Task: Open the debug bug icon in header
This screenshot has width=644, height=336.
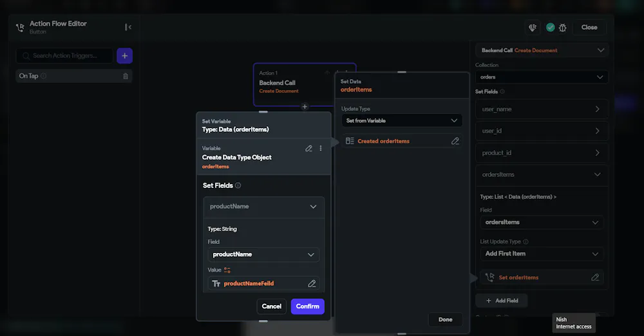Action: [563, 28]
